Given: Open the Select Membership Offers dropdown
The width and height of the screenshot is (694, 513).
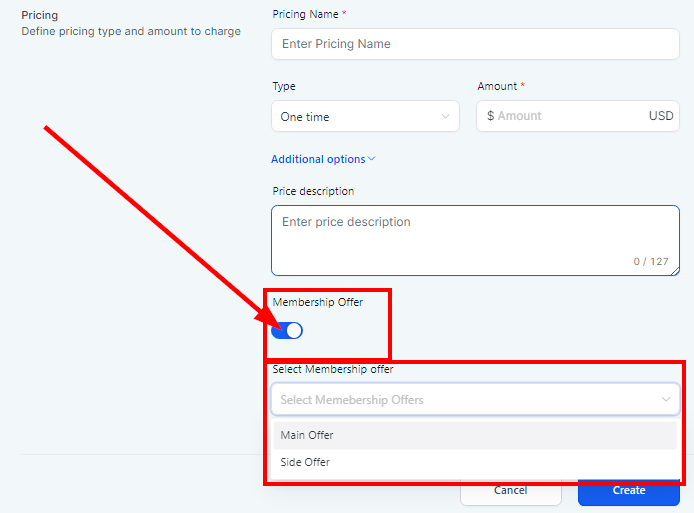Looking at the screenshot, I should coord(465,400).
